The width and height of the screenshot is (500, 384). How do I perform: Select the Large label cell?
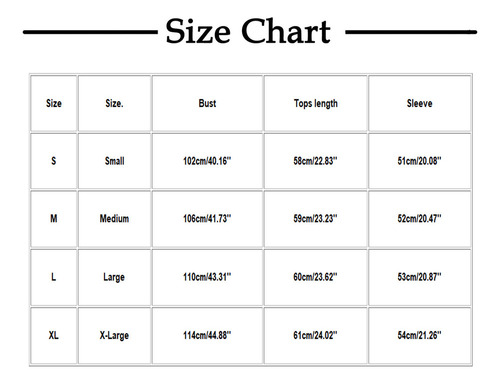(x=114, y=277)
